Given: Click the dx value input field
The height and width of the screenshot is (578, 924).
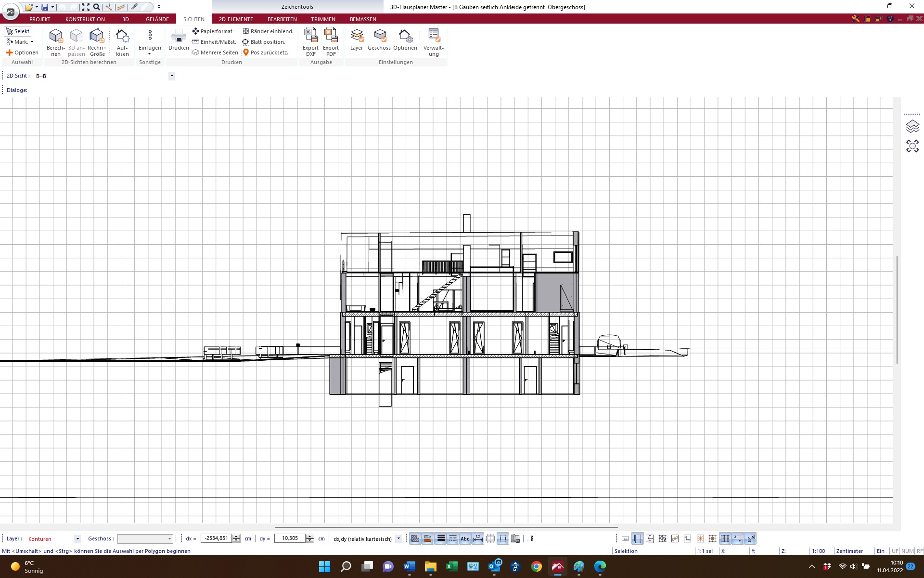Looking at the screenshot, I should click(216, 538).
